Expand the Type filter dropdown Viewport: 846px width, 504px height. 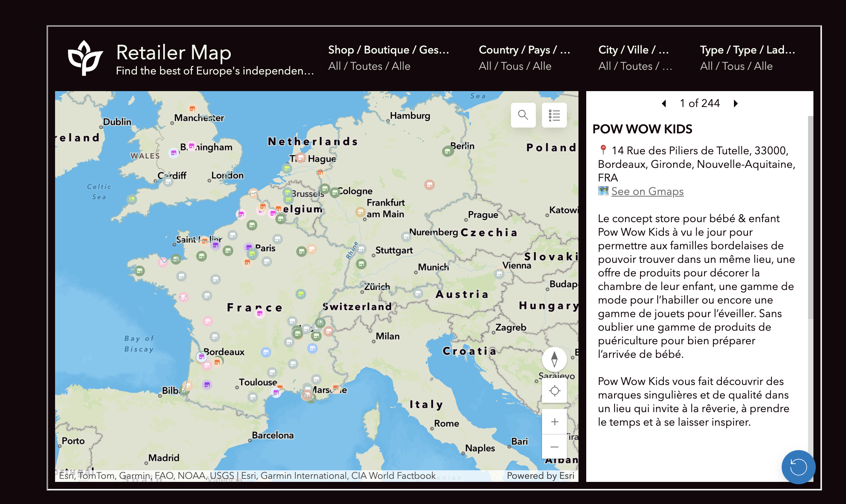pyautogui.click(x=747, y=58)
